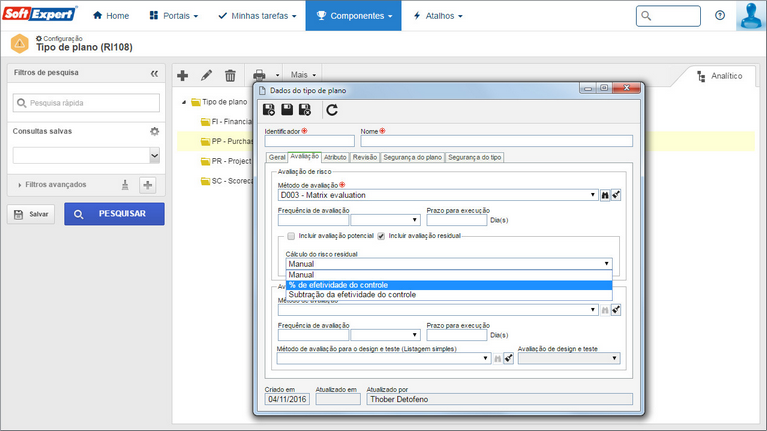The image size is (767, 431).
Task: Open the Atalhos menu
Action: pos(438,16)
